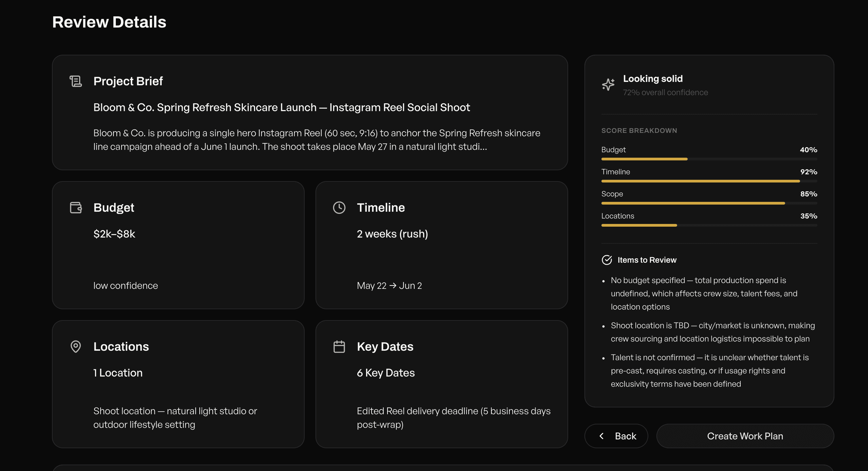This screenshot has width=868, height=471.
Task: Click the truncated project brief description
Action: [x=317, y=140]
